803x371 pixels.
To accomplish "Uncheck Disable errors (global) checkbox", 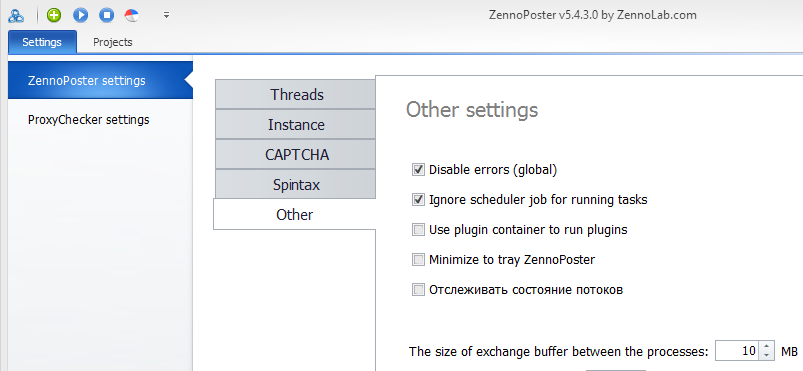I will (418, 170).
